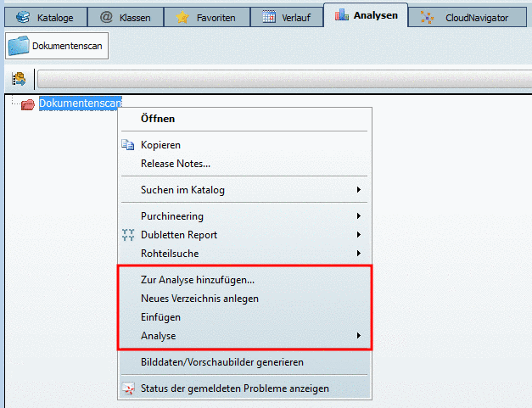Open the Purchineering submenu

[x=244, y=216]
